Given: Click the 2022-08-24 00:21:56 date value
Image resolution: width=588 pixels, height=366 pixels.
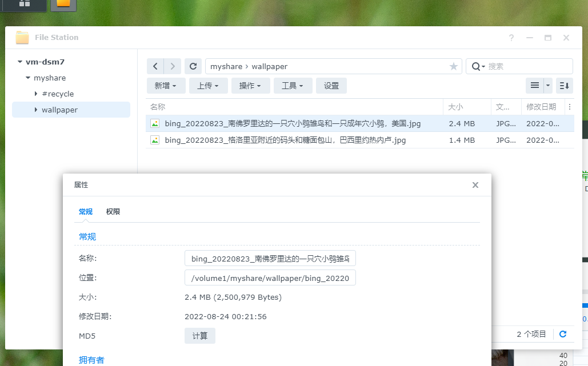Looking at the screenshot, I should (x=225, y=316).
